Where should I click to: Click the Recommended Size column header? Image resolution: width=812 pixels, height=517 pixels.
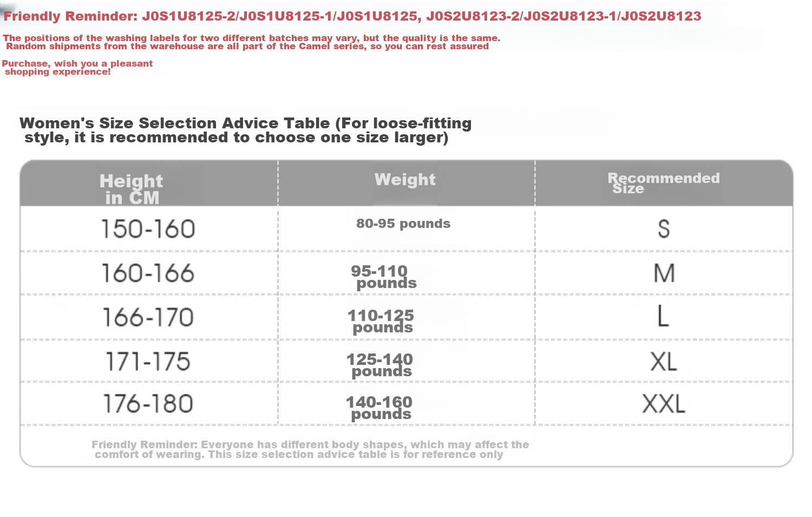[x=664, y=183]
